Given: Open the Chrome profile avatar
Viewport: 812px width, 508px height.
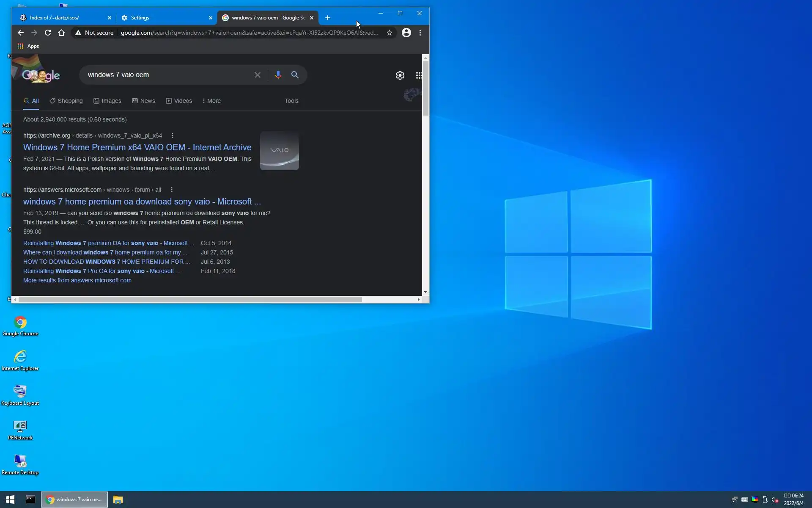Looking at the screenshot, I should point(406,33).
